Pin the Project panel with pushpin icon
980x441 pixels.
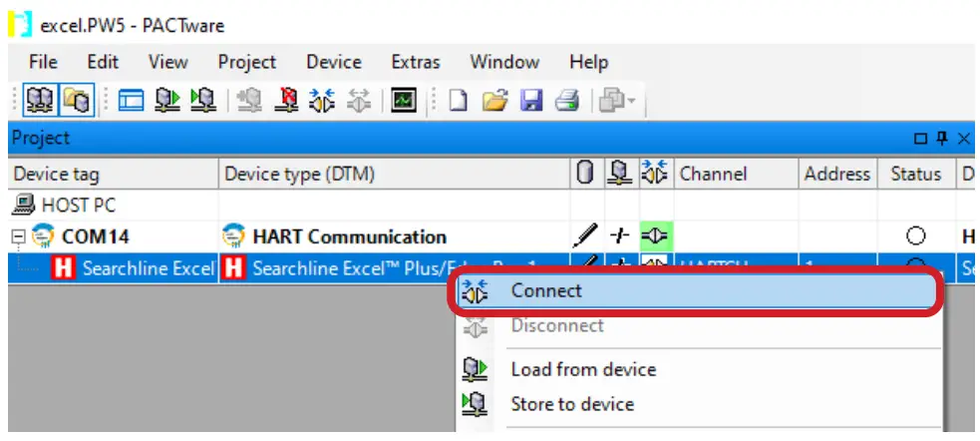tap(942, 139)
